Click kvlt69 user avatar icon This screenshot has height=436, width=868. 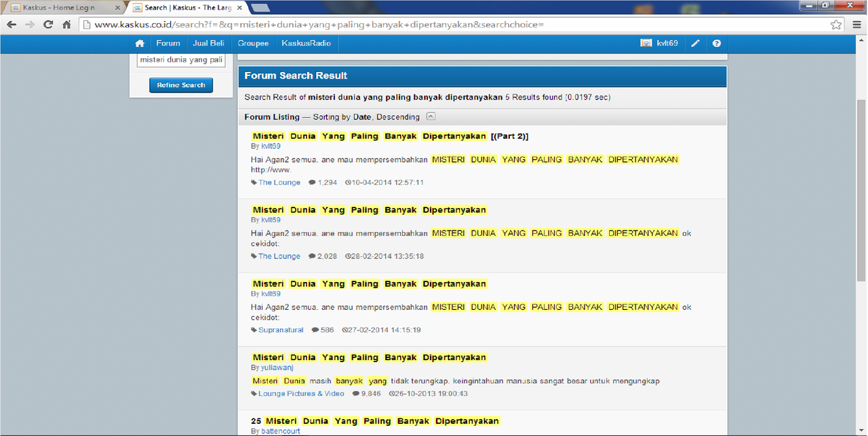coord(646,43)
